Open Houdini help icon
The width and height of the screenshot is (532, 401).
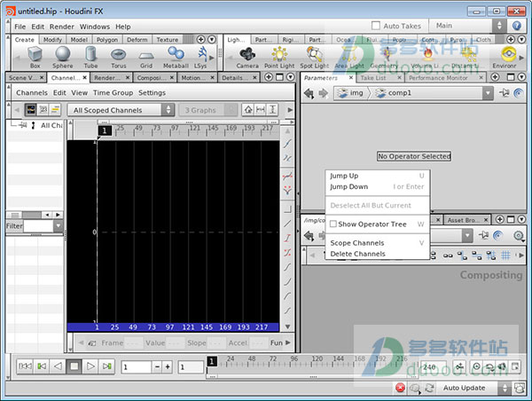(x=517, y=26)
